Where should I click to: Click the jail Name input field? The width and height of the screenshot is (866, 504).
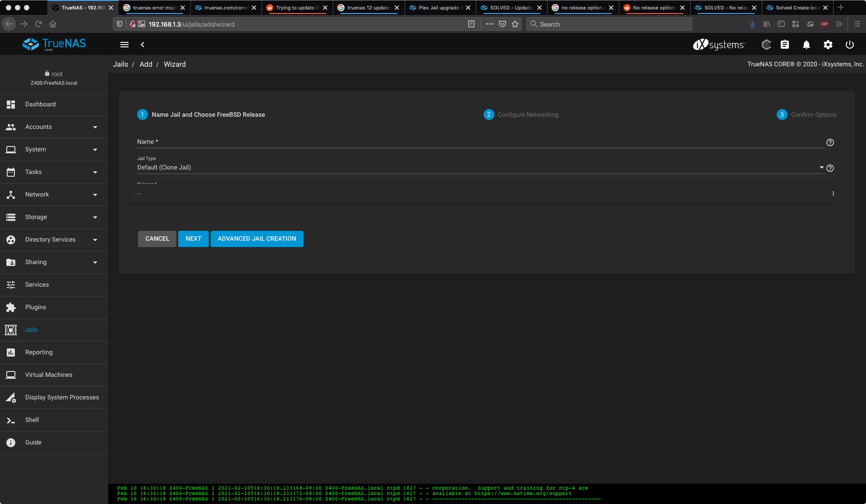478,142
